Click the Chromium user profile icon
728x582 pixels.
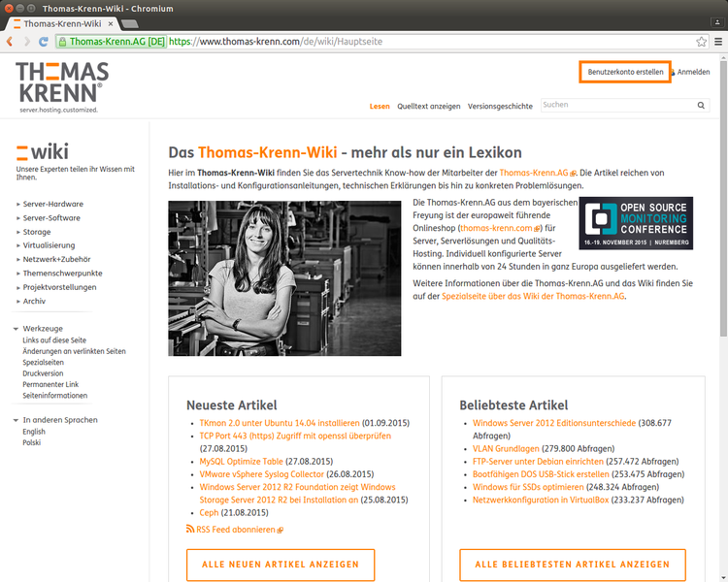[x=717, y=21]
